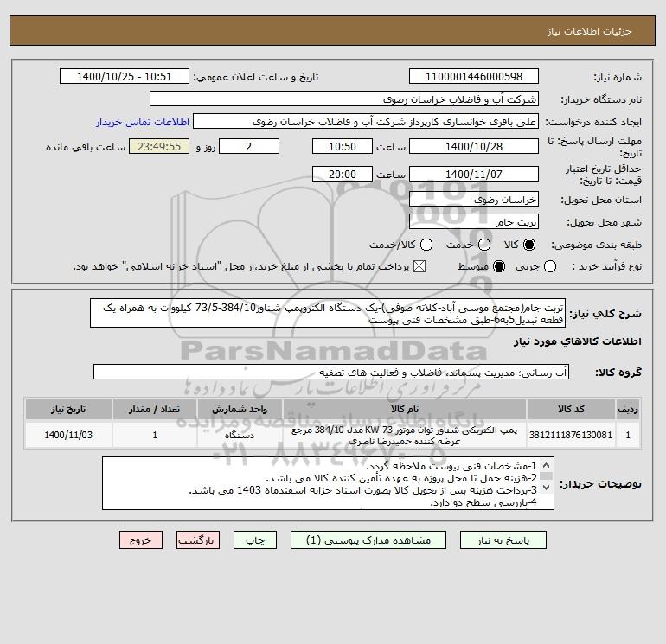Click the goods group field آب رسانی

pos(331,373)
